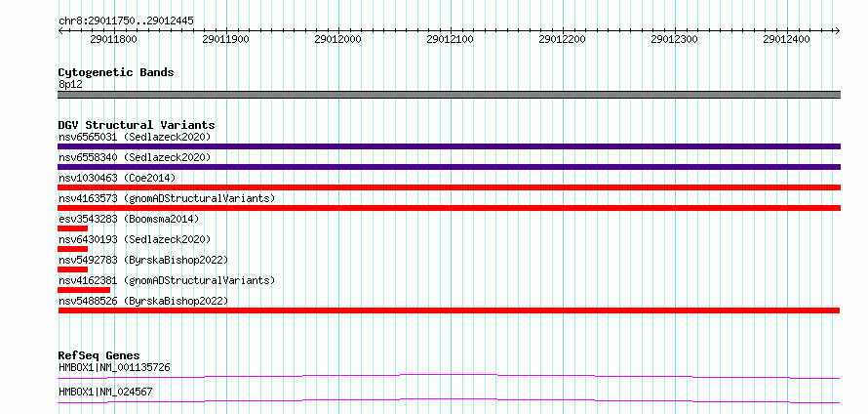Click the red bar for nsv4163573
Viewport: 868px width, 414px height.
[x=449, y=208]
